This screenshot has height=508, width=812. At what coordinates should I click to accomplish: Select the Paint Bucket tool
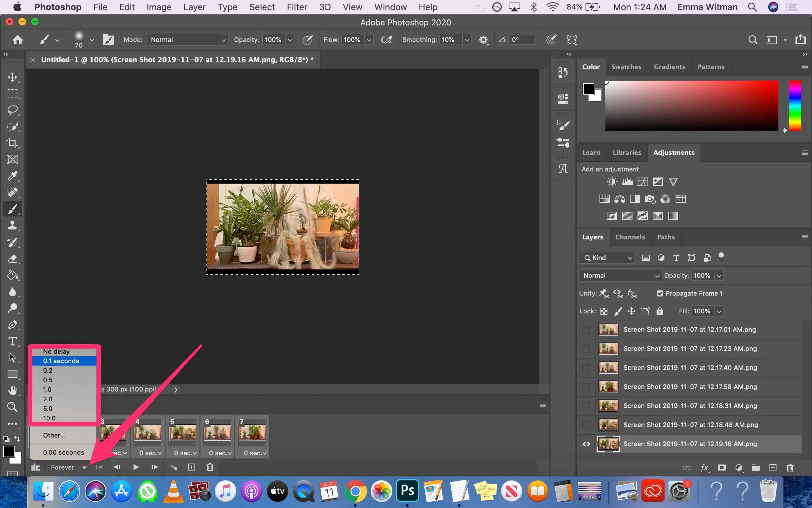pyautogui.click(x=12, y=275)
